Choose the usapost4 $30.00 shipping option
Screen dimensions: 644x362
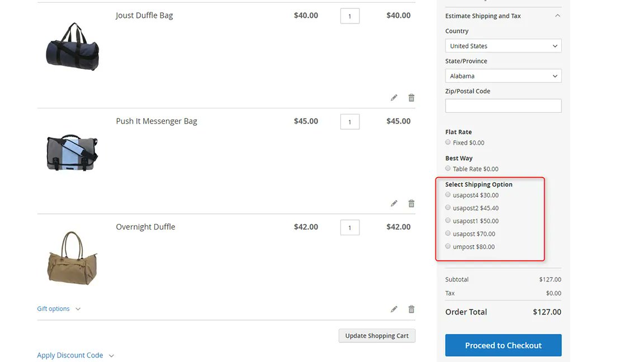(x=448, y=194)
